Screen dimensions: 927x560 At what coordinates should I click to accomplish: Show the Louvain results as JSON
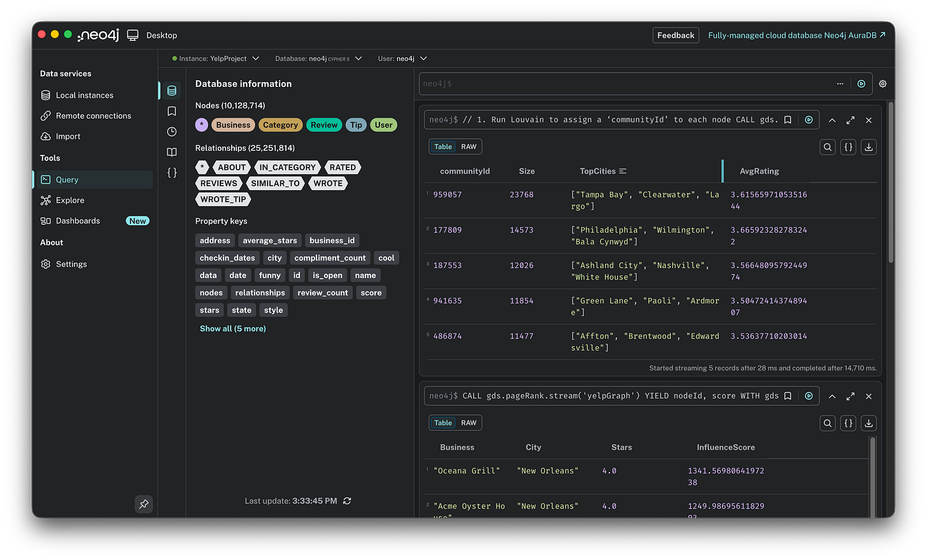(x=848, y=147)
